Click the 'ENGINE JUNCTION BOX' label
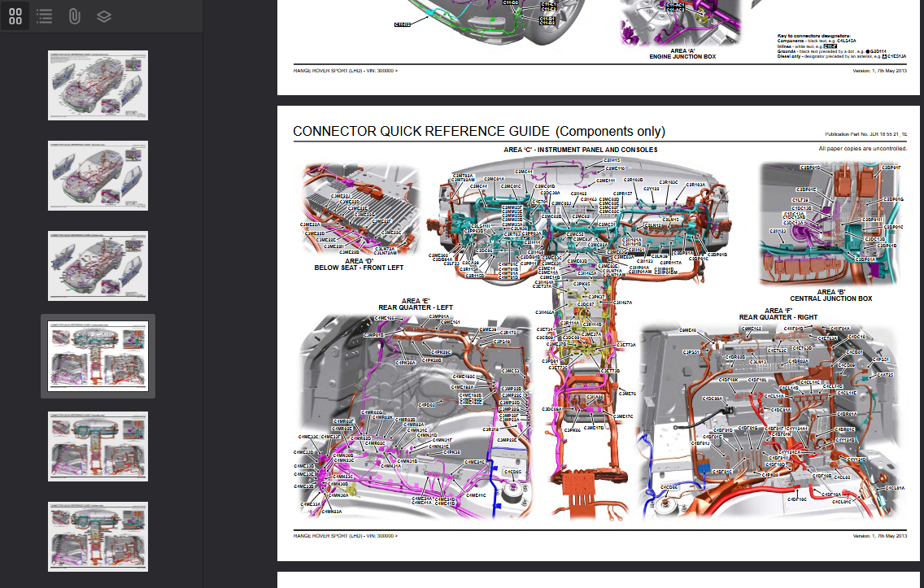This screenshot has width=924, height=588. [x=682, y=57]
